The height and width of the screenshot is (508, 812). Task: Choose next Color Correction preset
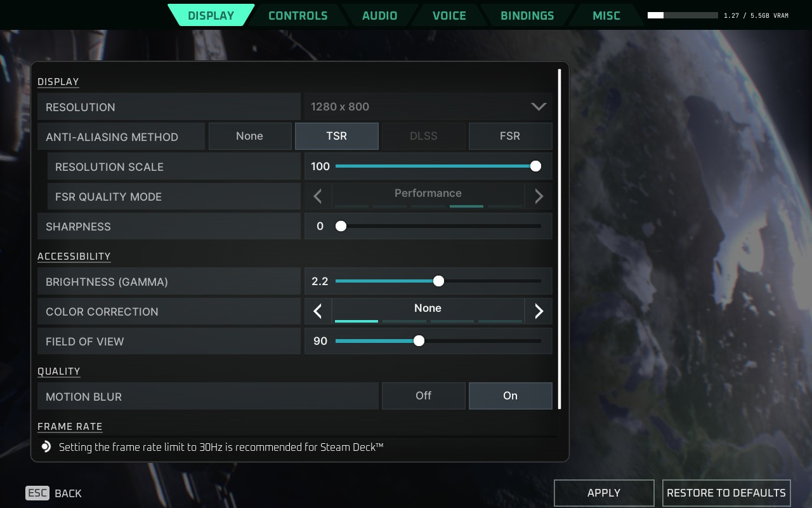click(538, 311)
